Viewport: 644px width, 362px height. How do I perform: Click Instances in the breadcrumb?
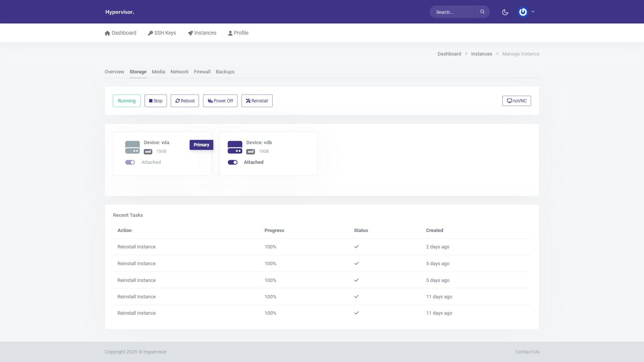(482, 54)
